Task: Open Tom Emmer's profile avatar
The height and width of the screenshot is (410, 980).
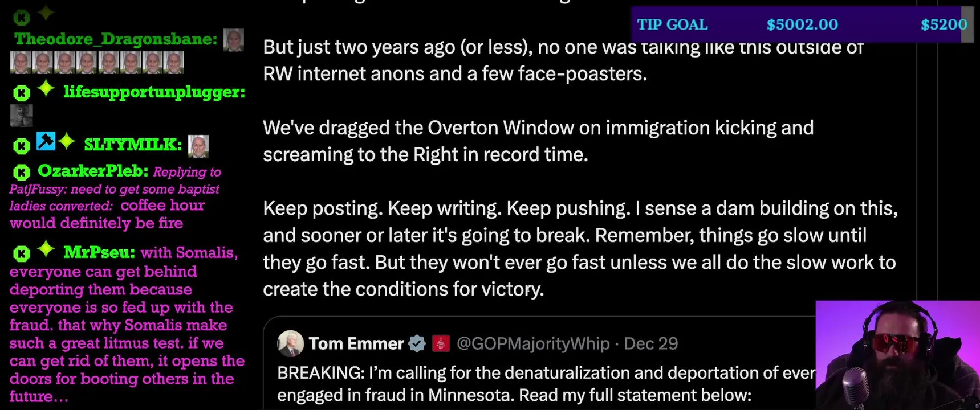Action: click(290, 343)
